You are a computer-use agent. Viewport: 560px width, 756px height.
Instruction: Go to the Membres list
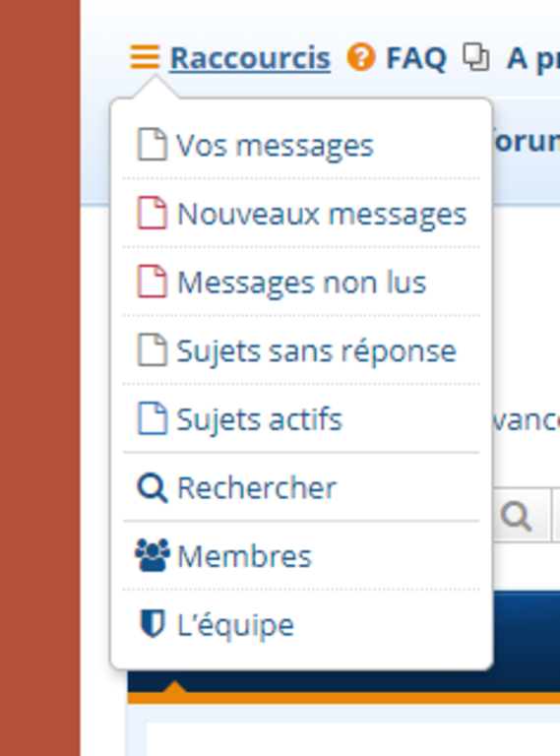tap(301, 556)
